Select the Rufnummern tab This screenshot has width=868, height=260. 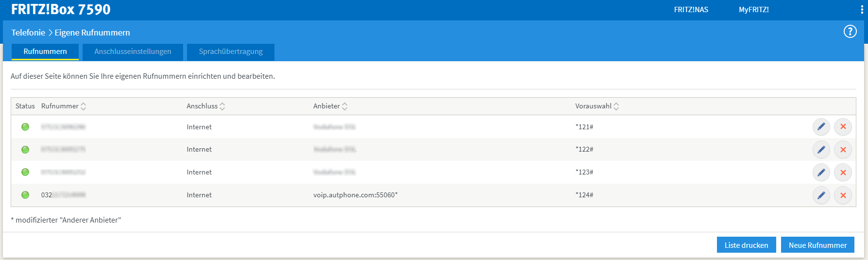click(45, 52)
